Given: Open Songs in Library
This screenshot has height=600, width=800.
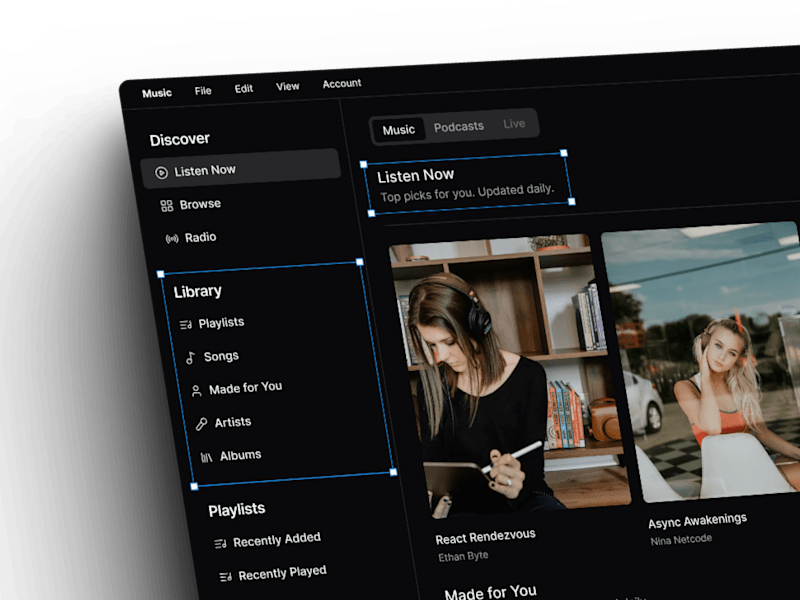Looking at the screenshot, I should 221,357.
